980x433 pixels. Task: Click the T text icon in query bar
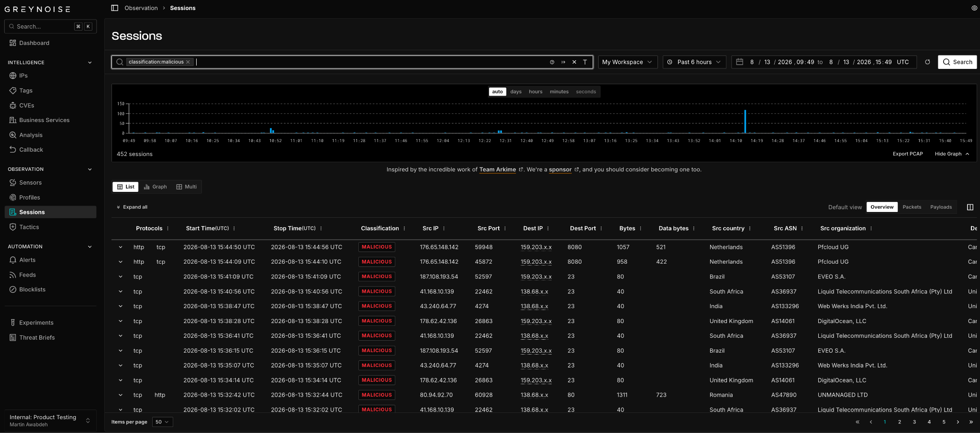point(585,62)
